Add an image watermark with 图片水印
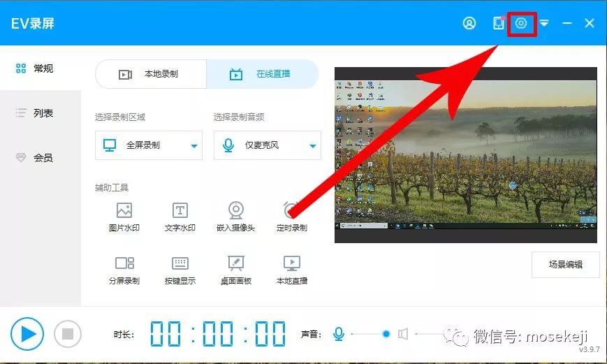The image size is (607, 364). (124, 217)
